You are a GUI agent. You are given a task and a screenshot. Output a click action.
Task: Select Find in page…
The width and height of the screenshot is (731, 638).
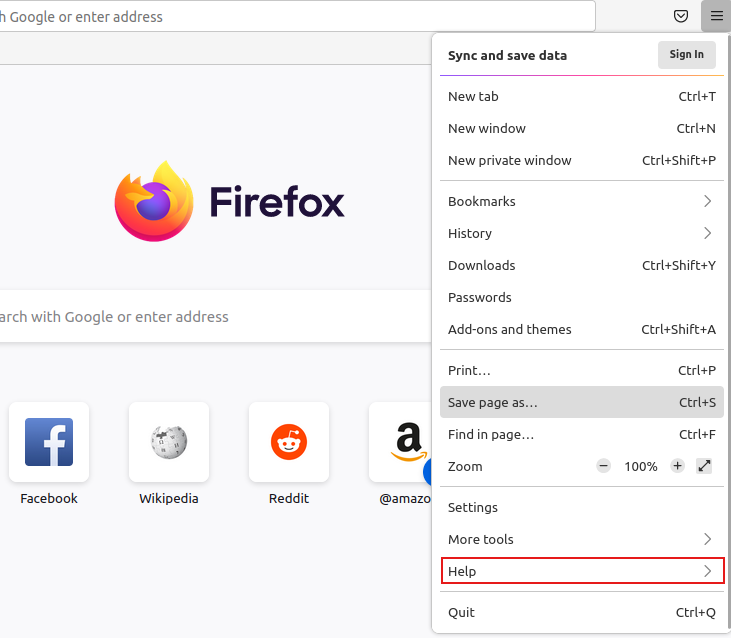pos(582,434)
